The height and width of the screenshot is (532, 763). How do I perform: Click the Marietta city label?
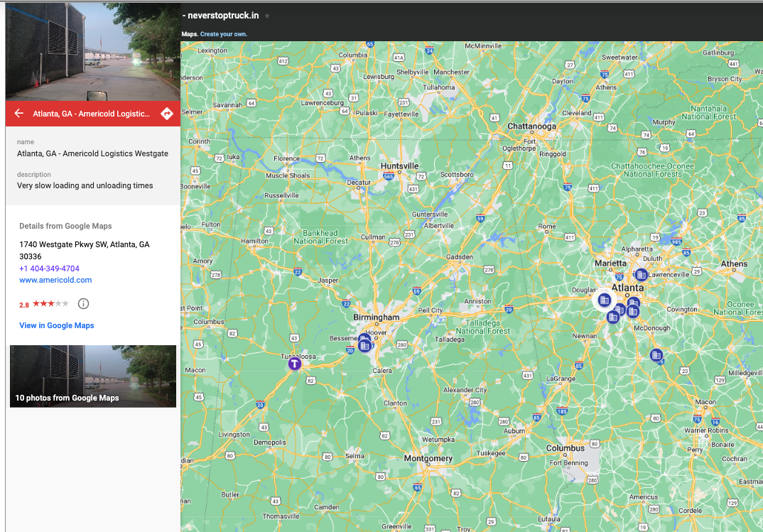tap(610, 263)
